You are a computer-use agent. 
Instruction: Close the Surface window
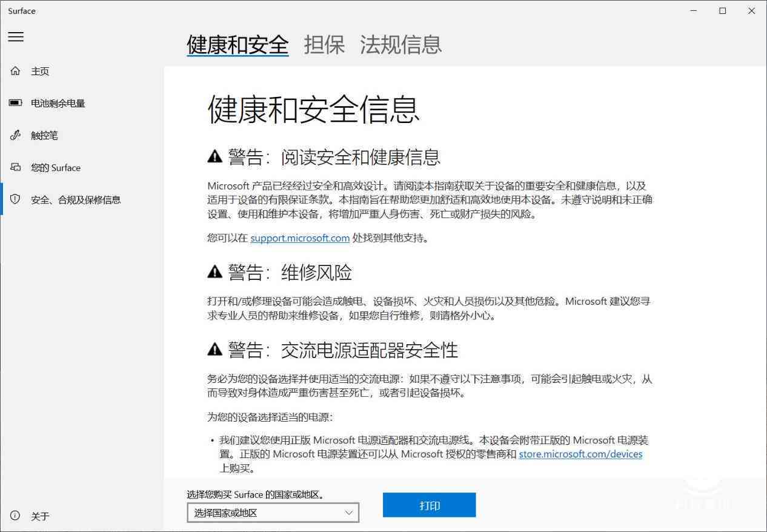[x=751, y=10]
